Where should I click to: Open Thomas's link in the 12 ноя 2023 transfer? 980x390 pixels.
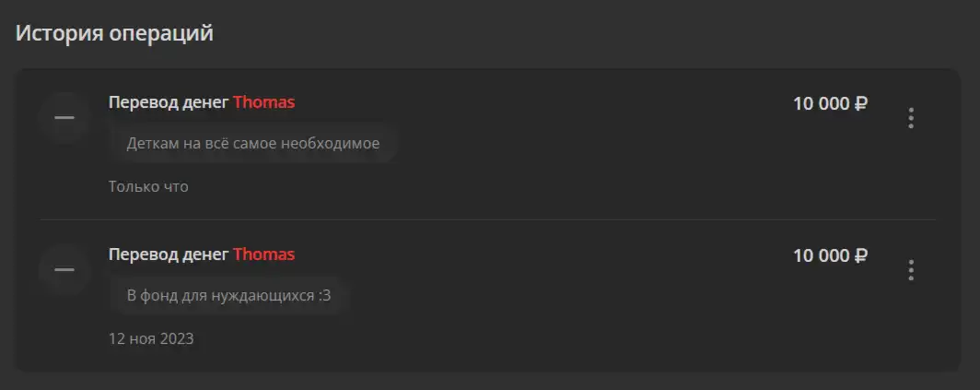(263, 254)
